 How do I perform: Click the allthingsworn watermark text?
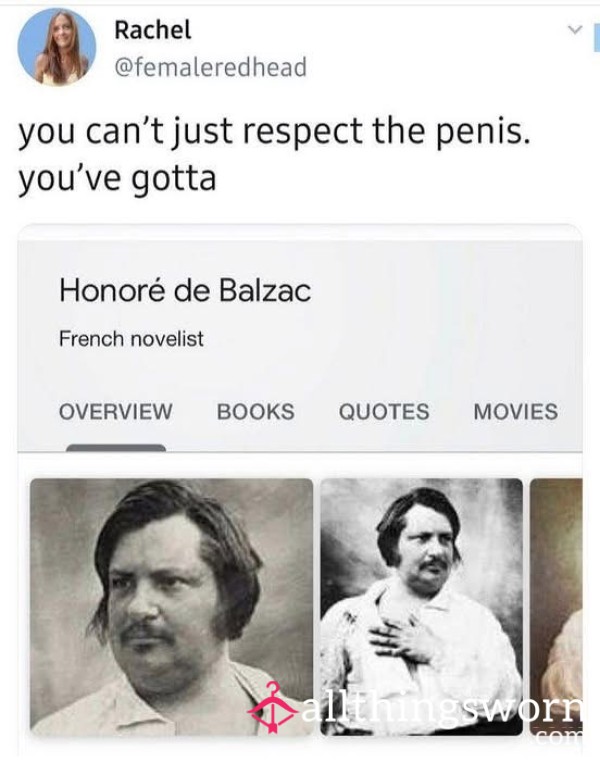(441, 710)
